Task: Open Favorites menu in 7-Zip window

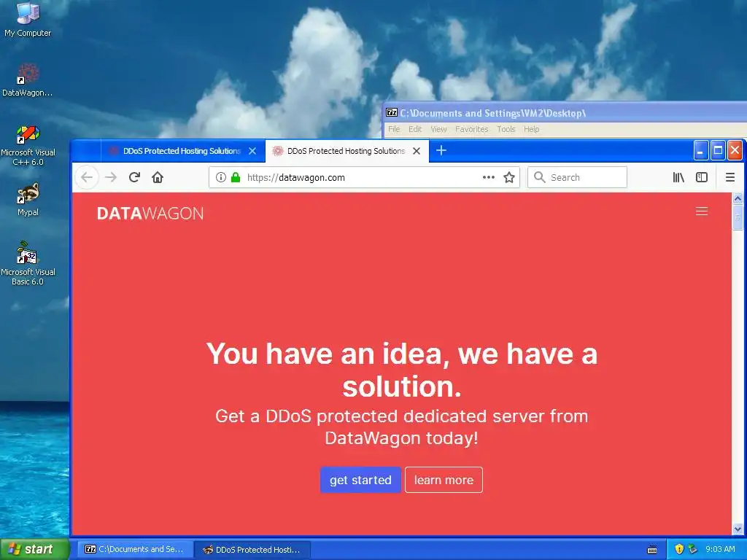Action: tap(472, 129)
